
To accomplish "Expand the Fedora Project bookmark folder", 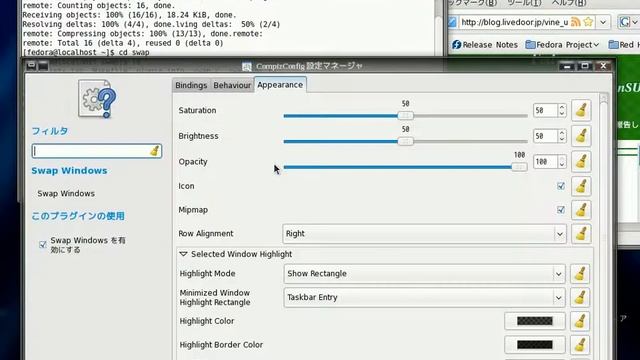I will coord(562,44).
